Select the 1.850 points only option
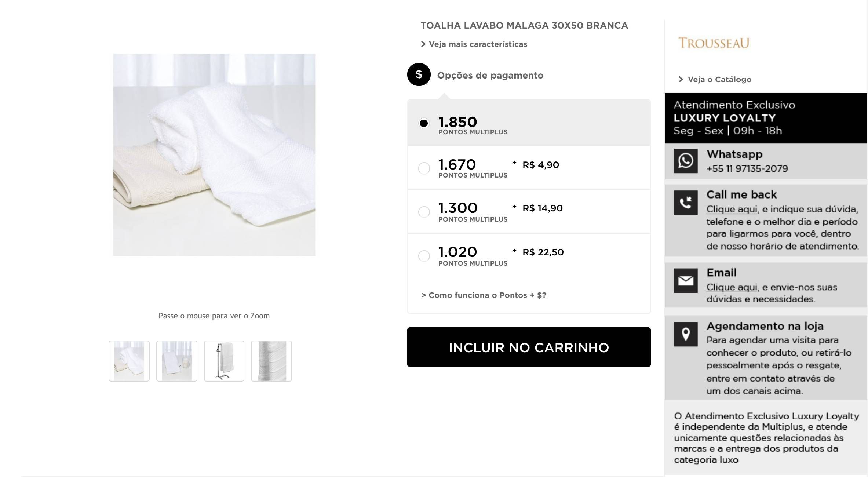 (424, 123)
